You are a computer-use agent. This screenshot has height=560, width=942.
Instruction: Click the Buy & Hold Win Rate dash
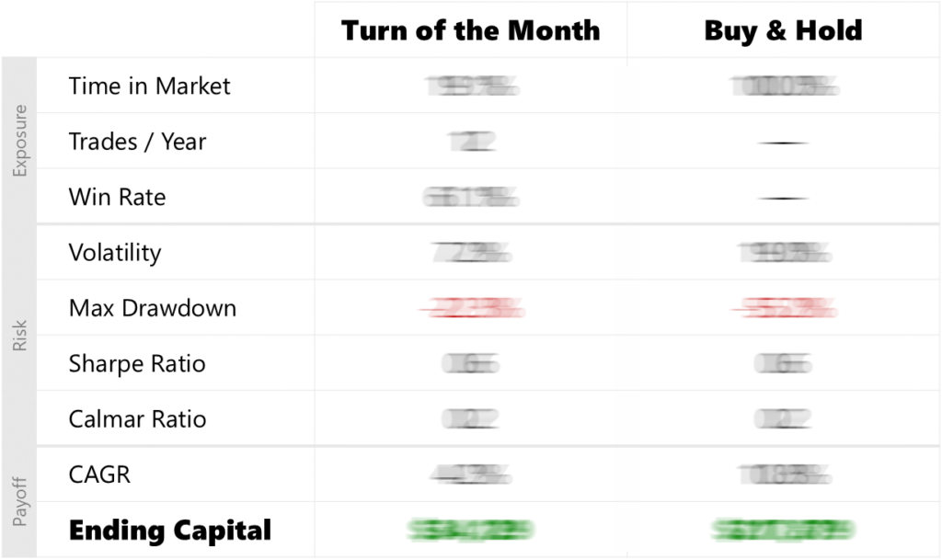[783, 199]
